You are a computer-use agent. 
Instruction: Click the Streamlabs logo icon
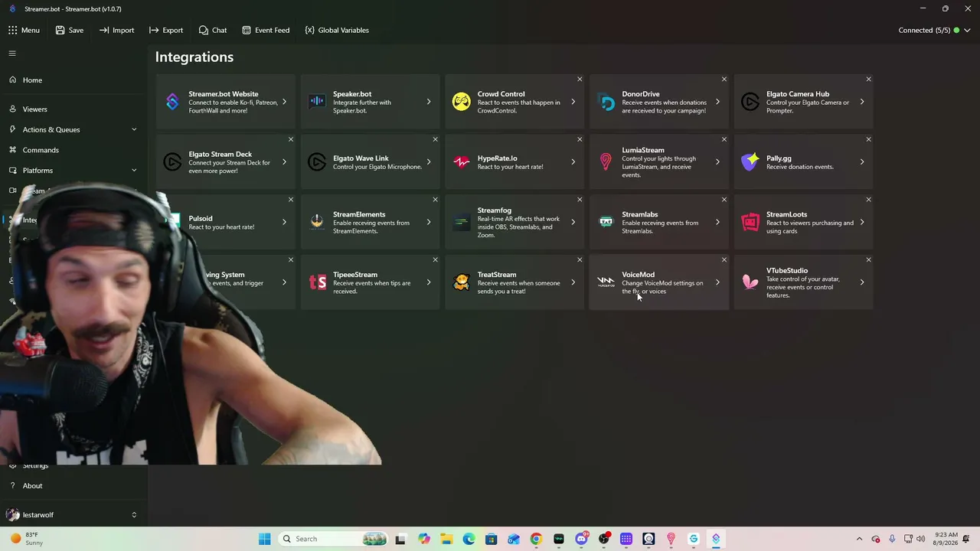click(606, 222)
